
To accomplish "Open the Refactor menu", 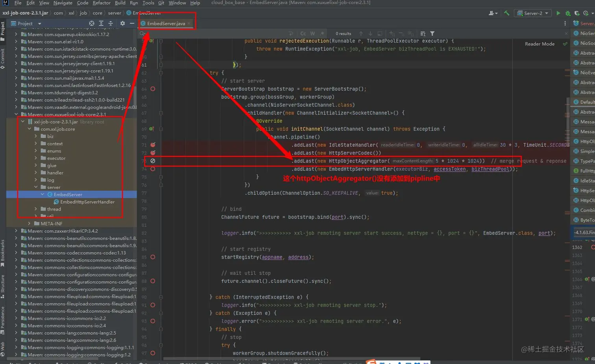I will pos(102,3).
